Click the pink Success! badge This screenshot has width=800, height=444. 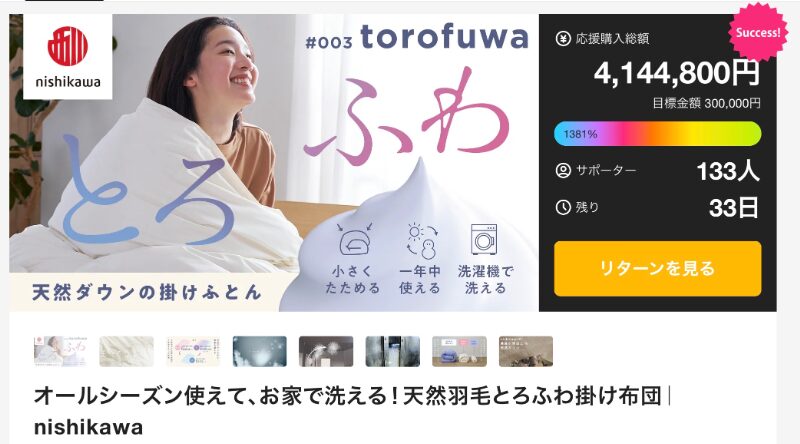[758, 33]
